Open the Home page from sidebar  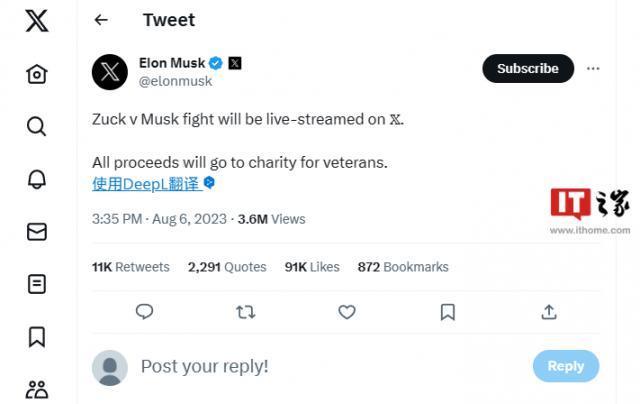(37, 74)
